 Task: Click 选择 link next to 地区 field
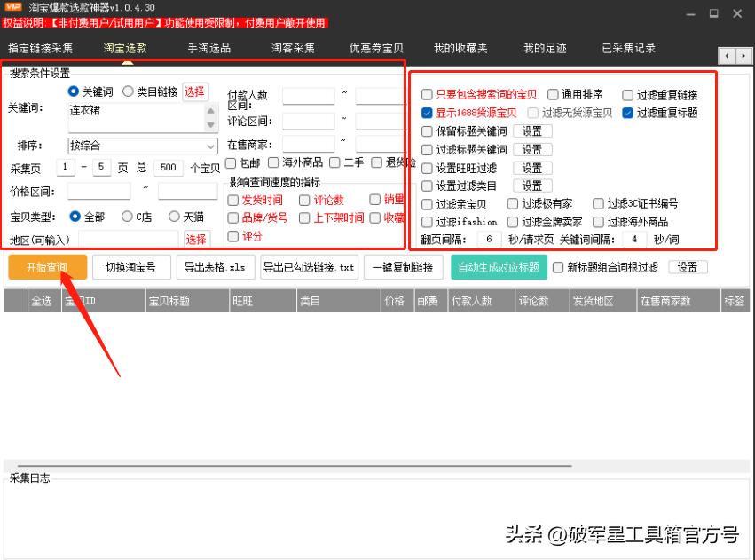tap(196, 239)
